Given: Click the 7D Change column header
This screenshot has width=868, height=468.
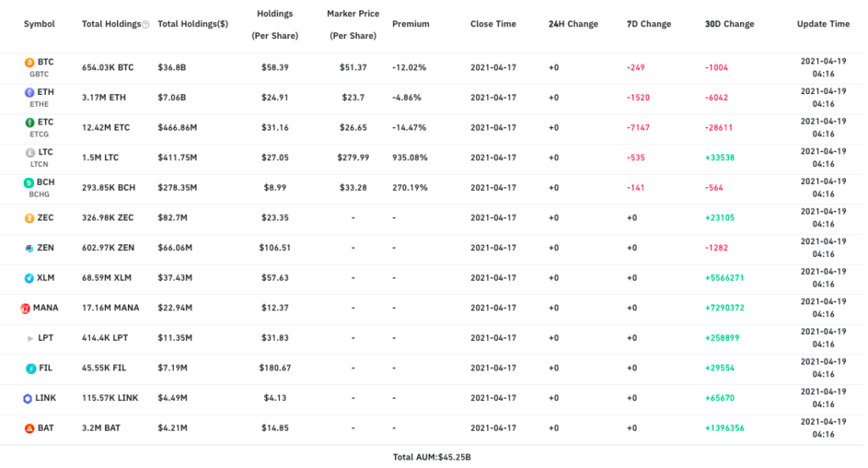Looking at the screenshot, I should 648,25.
